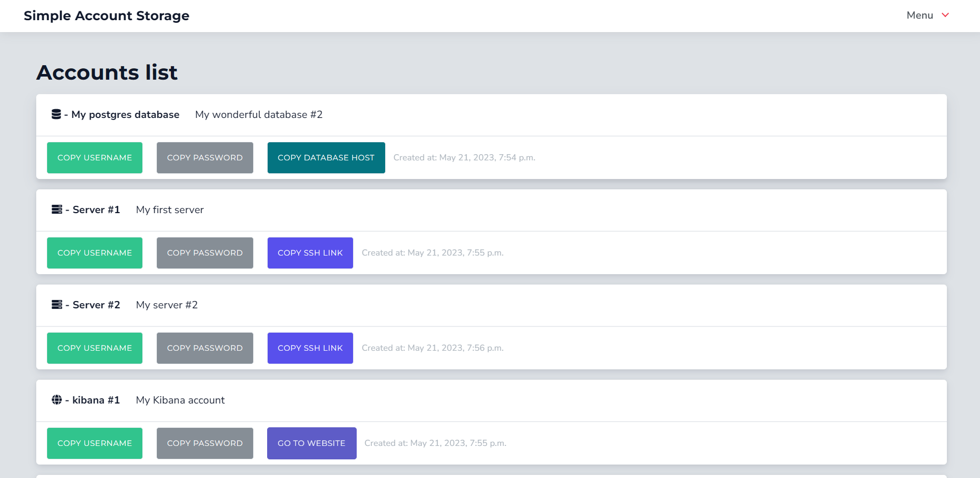Click the database icon next to My postgres database

click(x=56, y=114)
